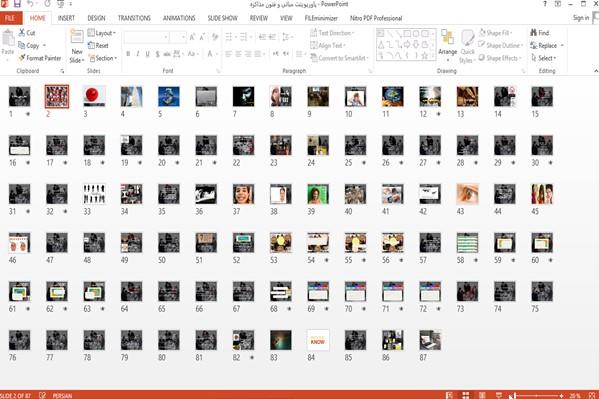Open the Find tool
The width and height of the screenshot is (599, 399).
tap(539, 33)
